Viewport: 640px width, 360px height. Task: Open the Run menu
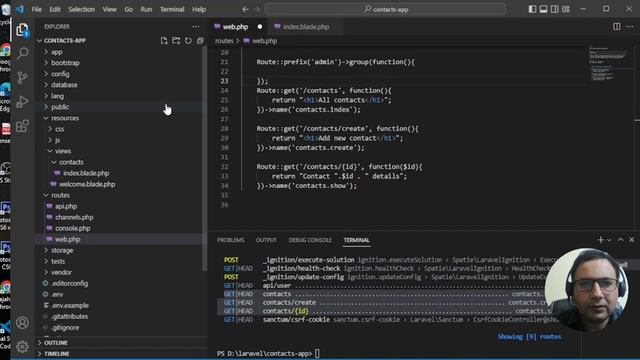click(146, 9)
